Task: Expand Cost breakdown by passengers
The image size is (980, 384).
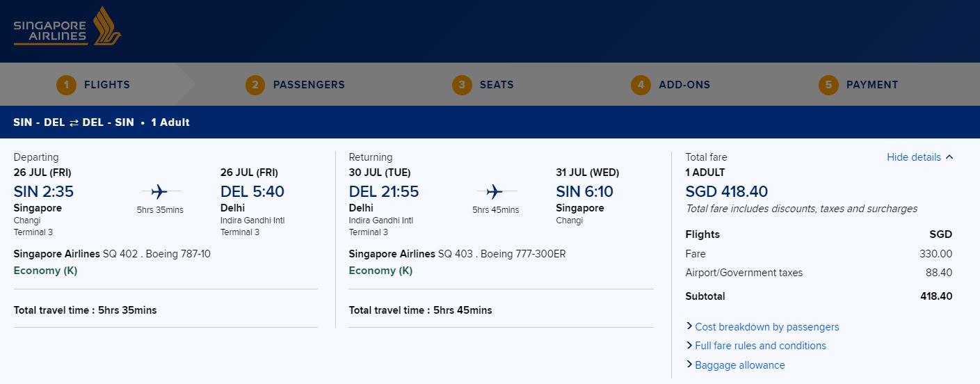Action: point(766,327)
